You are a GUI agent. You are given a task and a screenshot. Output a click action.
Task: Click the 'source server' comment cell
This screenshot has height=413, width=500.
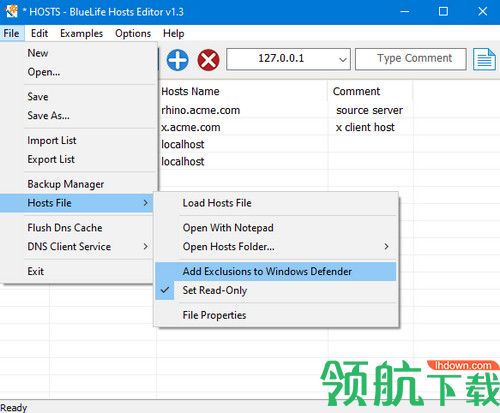point(369,110)
